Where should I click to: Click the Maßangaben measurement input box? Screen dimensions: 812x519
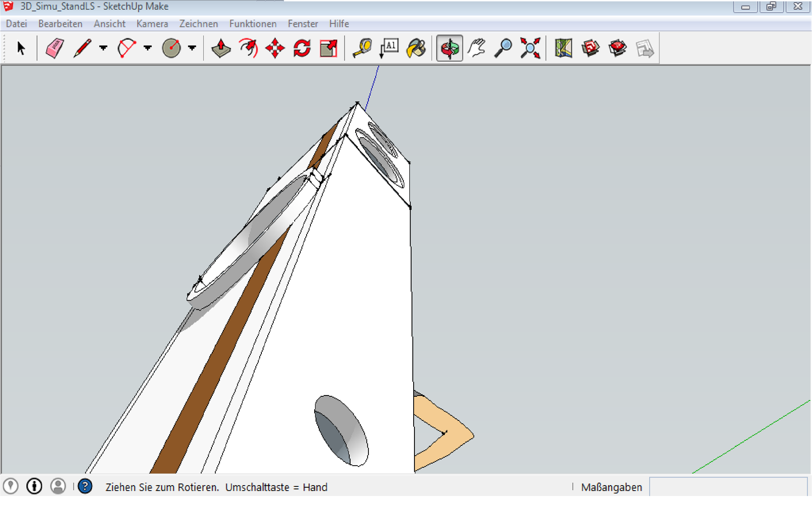(728, 487)
